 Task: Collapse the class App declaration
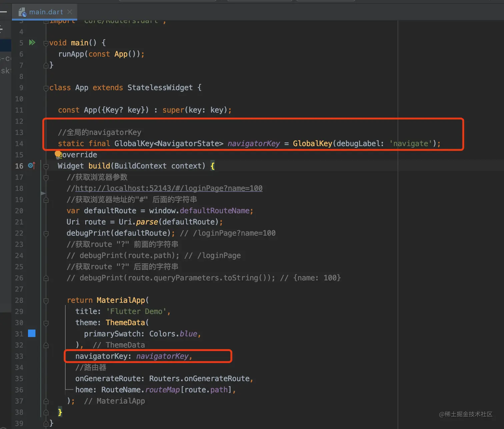[x=46, y=88]
